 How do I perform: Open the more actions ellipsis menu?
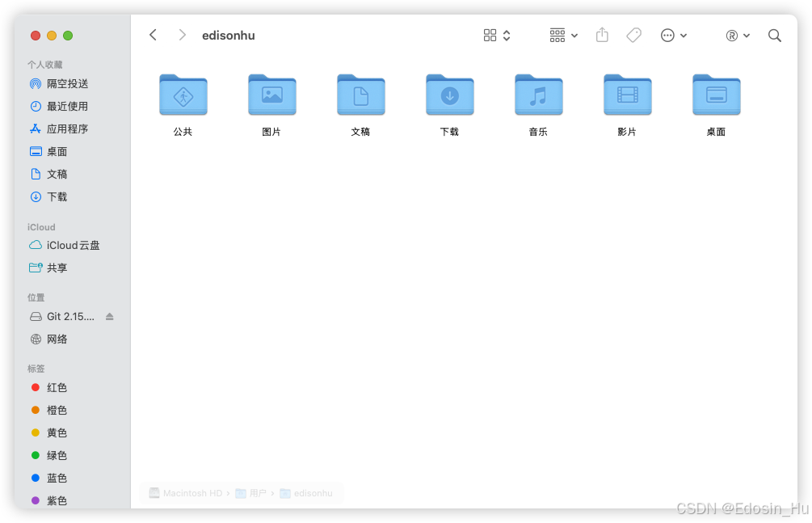click(x=673, y=36)
